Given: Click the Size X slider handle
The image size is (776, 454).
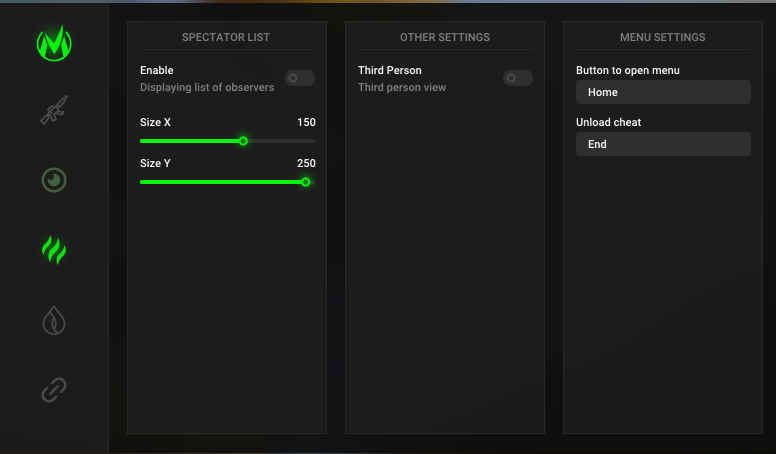Looking at the screenshot, I should pos(243,141).
